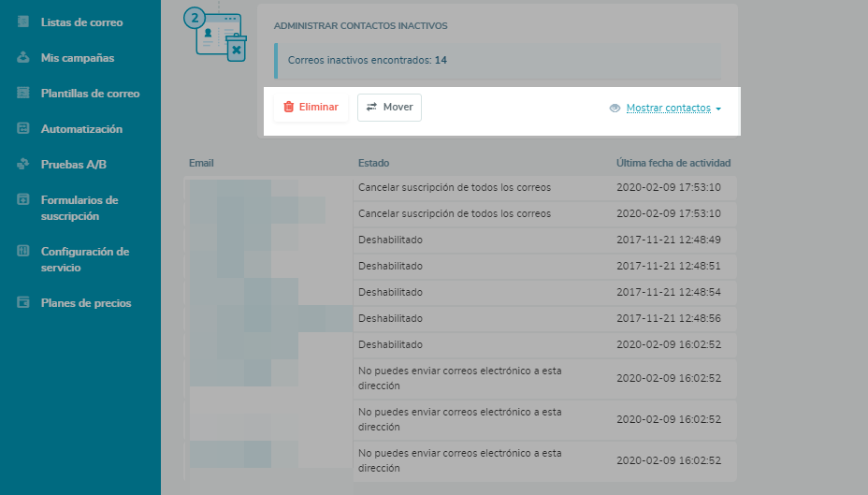The width and height of the screenshot is (868, 495).
Task: Open Mis campañas menu item
Action: [77, 58]
